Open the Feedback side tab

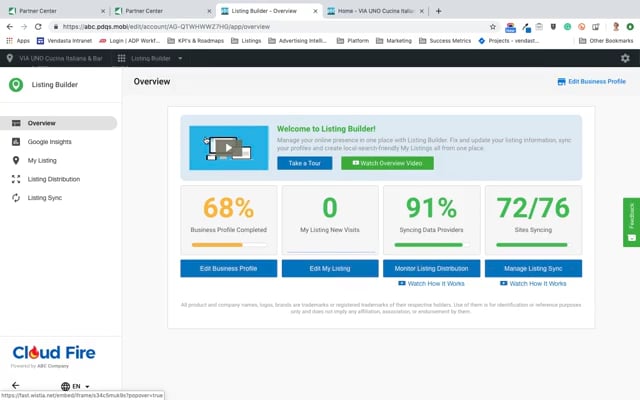(x=631, y=222)
